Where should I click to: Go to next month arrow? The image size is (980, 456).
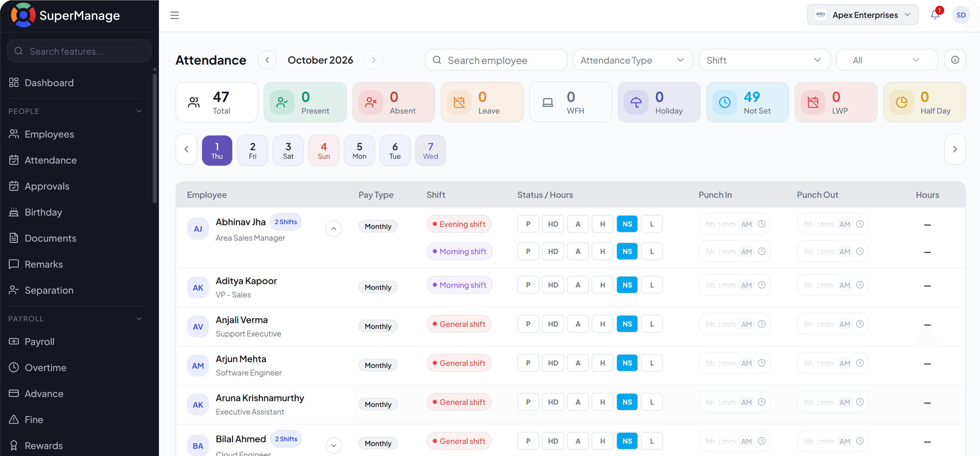pyautogui.click(x=373, y=60)
